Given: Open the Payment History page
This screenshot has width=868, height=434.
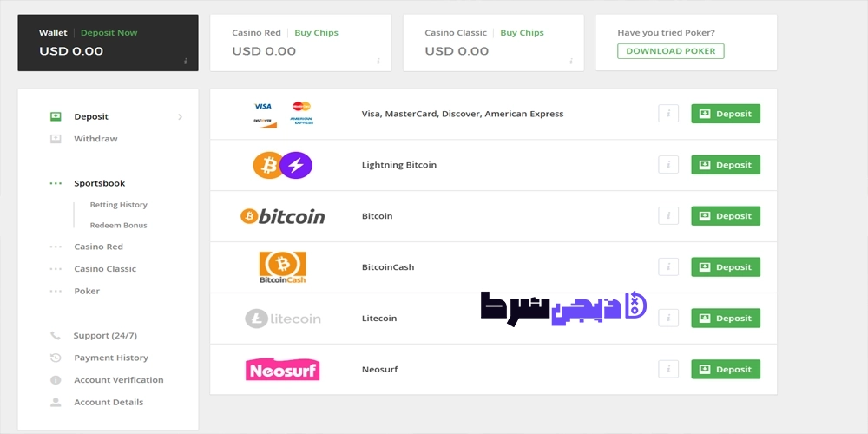Looking at the screenshot, I should (x=111, y=358).
